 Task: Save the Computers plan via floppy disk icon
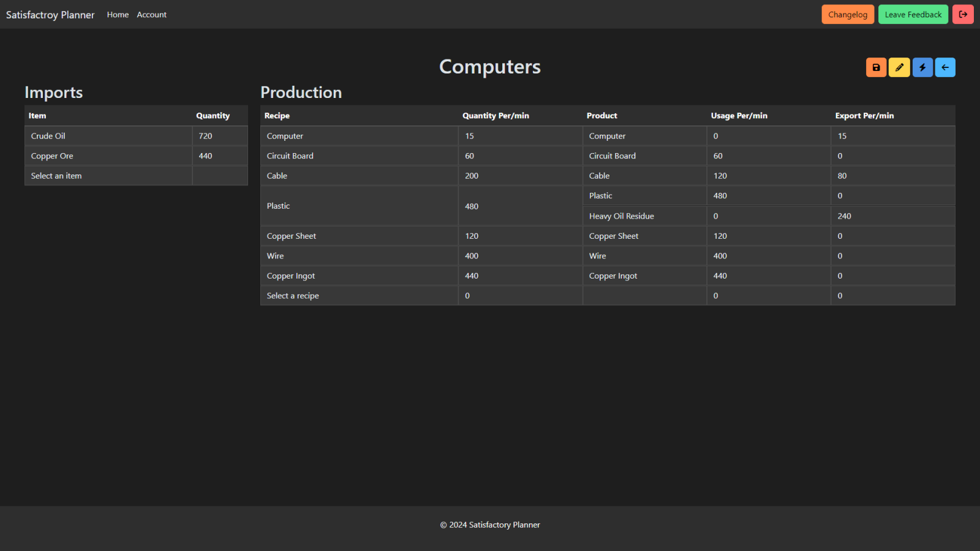click(x=876, y=67)
